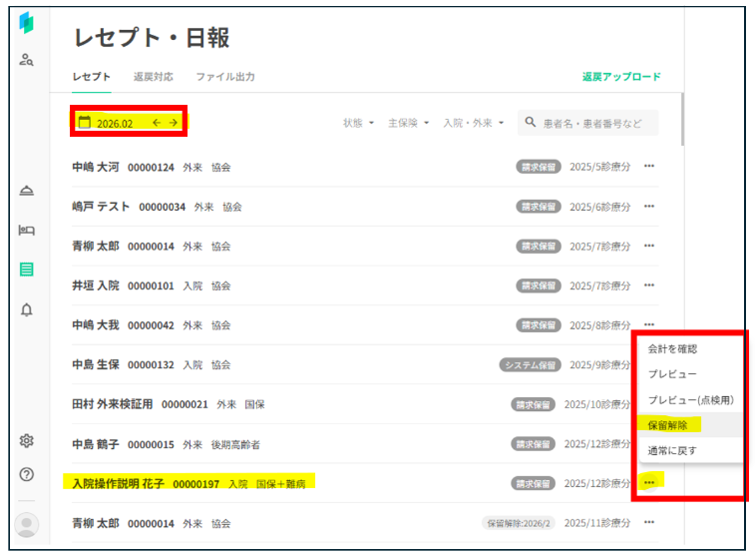Expand the 状態 filter dropdown
This screenshot has height=555, width=756.
pos(358,123)
